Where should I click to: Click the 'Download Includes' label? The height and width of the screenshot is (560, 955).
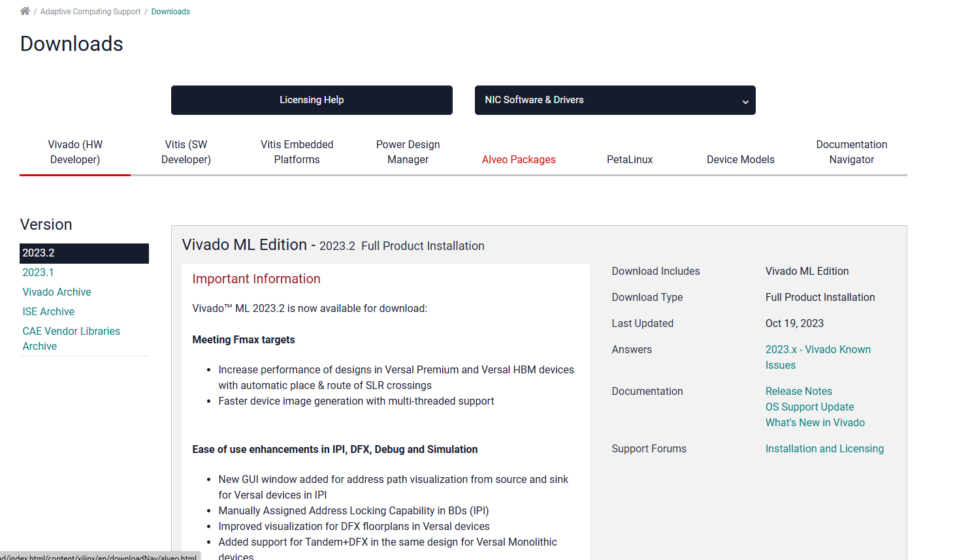(656, 271)
